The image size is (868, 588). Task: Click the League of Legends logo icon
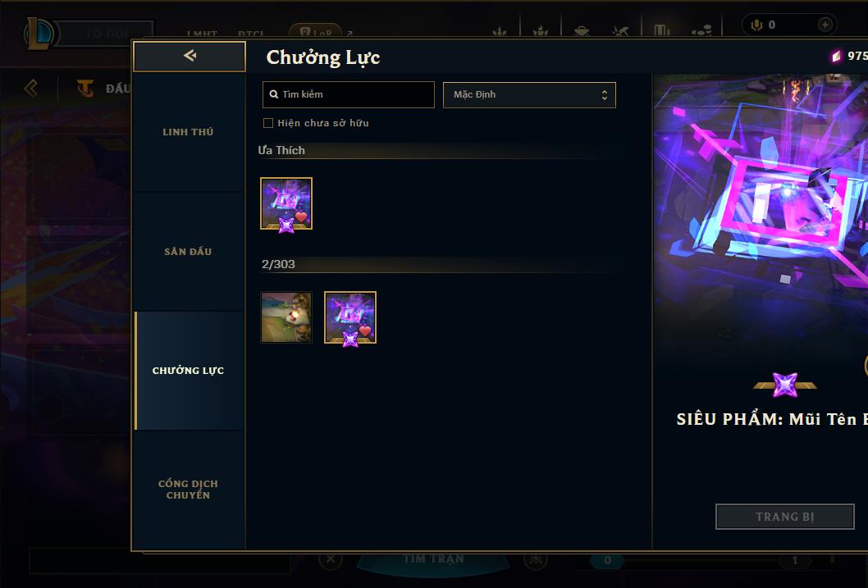tap(39, 33)
